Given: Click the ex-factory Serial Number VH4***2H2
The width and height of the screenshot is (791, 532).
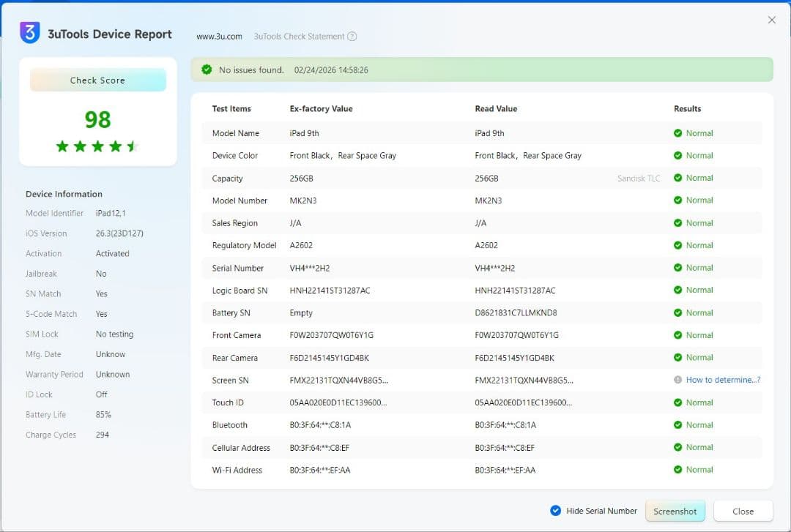Looking at the screenshot, I should click(x=310, y=268).
